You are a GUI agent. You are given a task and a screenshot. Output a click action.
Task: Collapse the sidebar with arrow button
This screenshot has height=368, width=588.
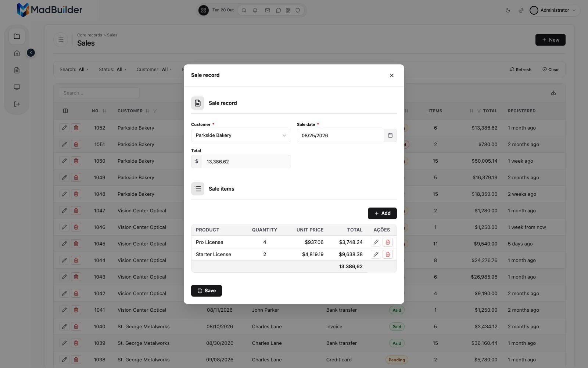31,53
